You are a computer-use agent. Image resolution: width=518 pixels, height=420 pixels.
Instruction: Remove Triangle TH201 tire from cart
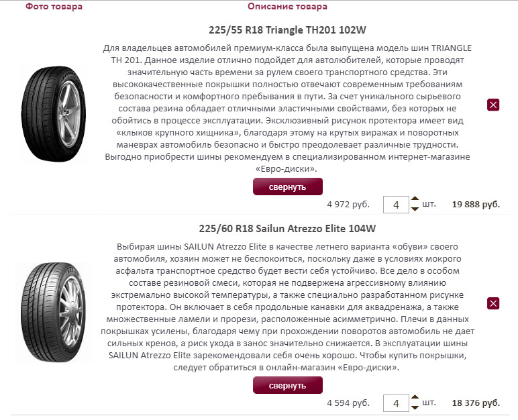tap(493, 105)
